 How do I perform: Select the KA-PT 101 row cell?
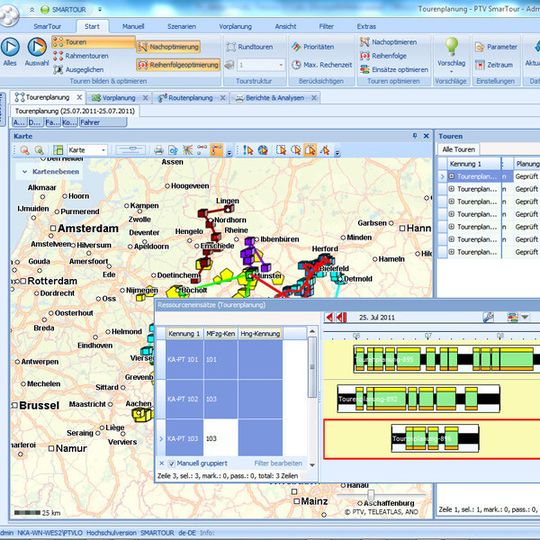183,360
